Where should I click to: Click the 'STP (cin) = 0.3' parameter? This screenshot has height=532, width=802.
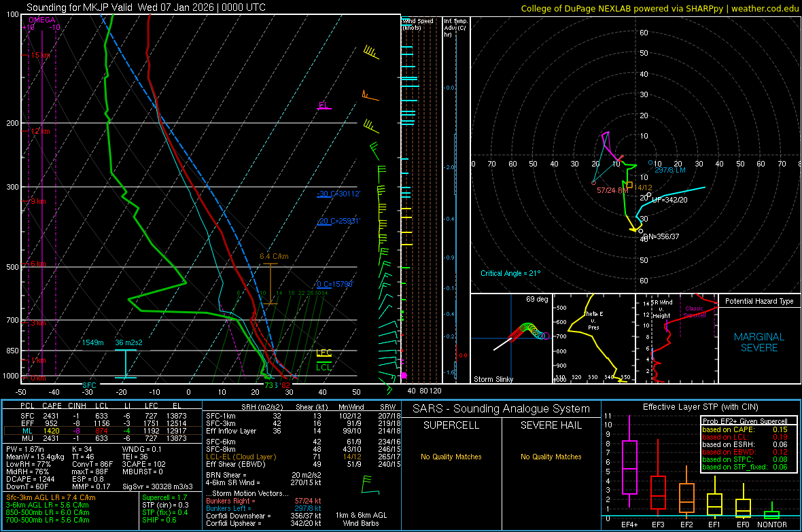point(165,505)
